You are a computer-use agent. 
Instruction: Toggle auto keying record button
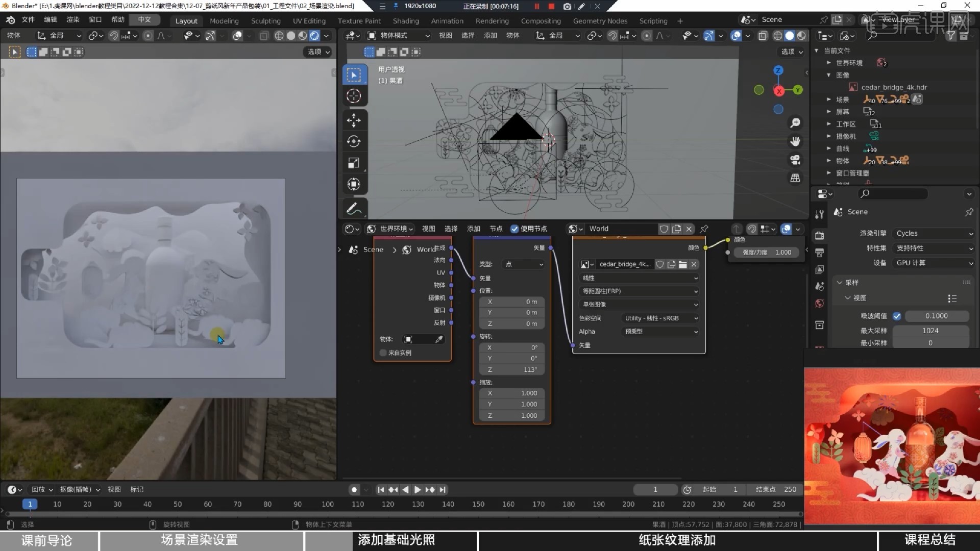pyautogui.click(x=354, y=490)
